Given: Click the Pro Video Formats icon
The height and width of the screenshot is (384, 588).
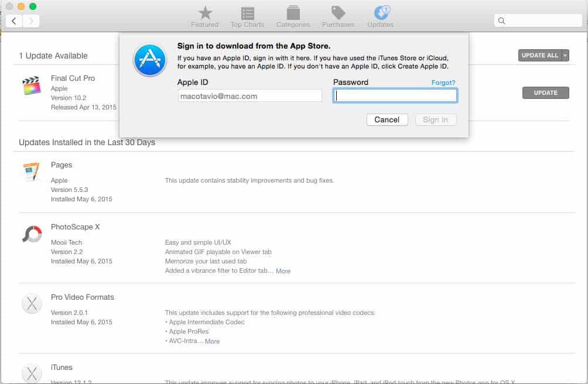Looking at the screenshot, I should tap(32, 303).
